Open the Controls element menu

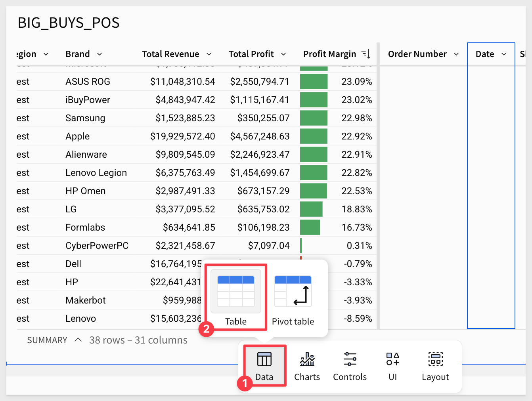click(x=350, y=366)
